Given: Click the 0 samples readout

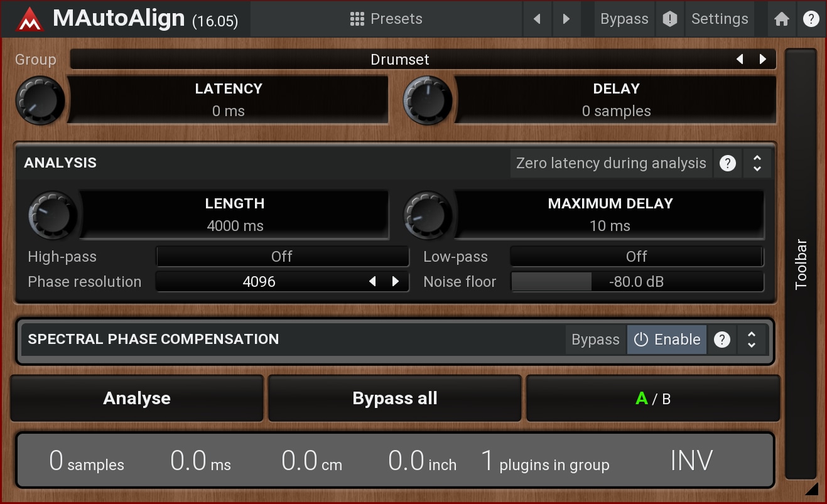Looking at the screenshot, I should point(87,461).
